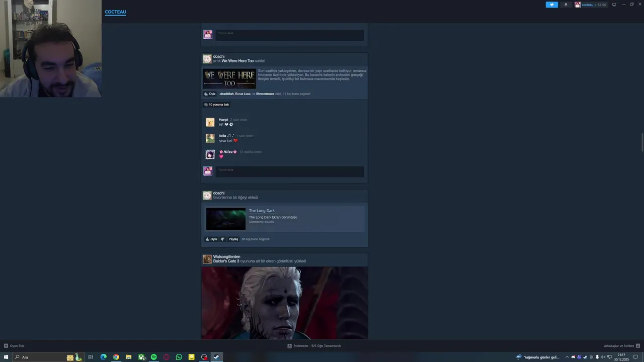Rate up The Long Dark favorite with Oyla
644x362 pixels.
tap(211, 239)
